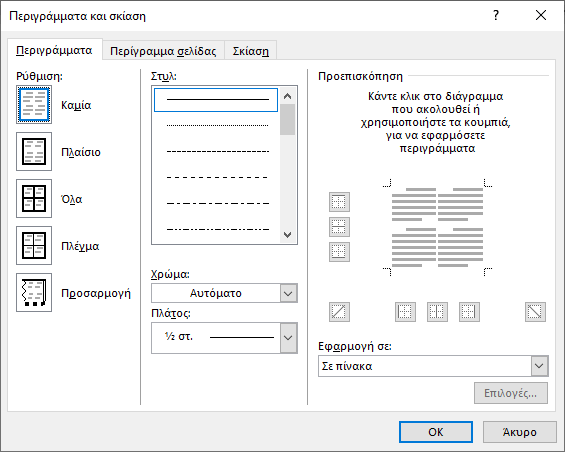Open the Εφαρμογή σε dropdown
The width and height of the screenshot is (565, 452).
pos(433,366)
